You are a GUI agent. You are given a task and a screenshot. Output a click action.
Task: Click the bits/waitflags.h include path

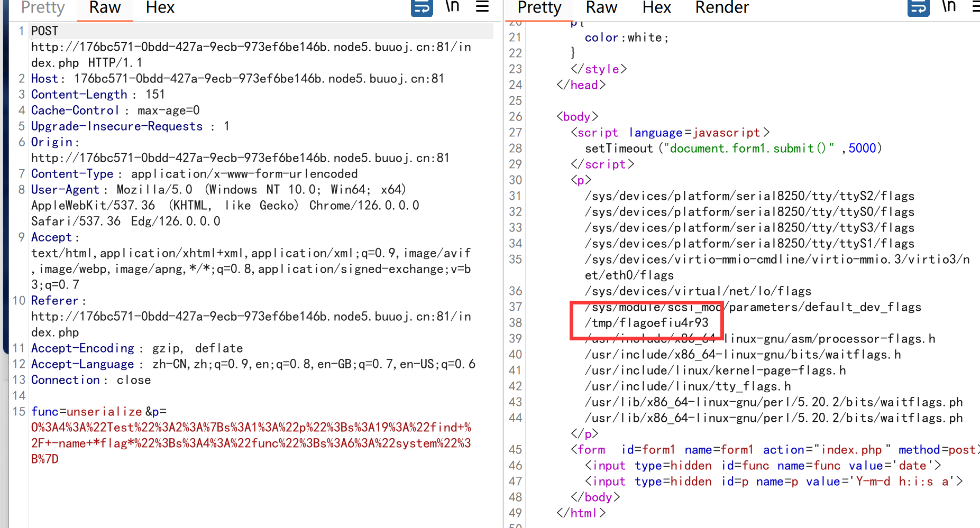click(743, 355)
